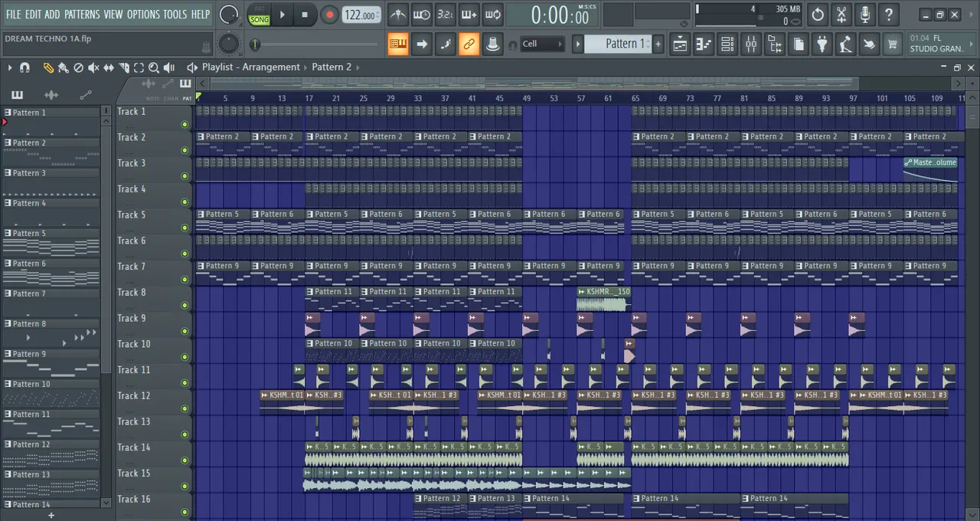Click the one-click recording microphone icon
Image resolution: width=980 pixels, height=521 pixels.
pyautogui.click(x=865, y=15)
